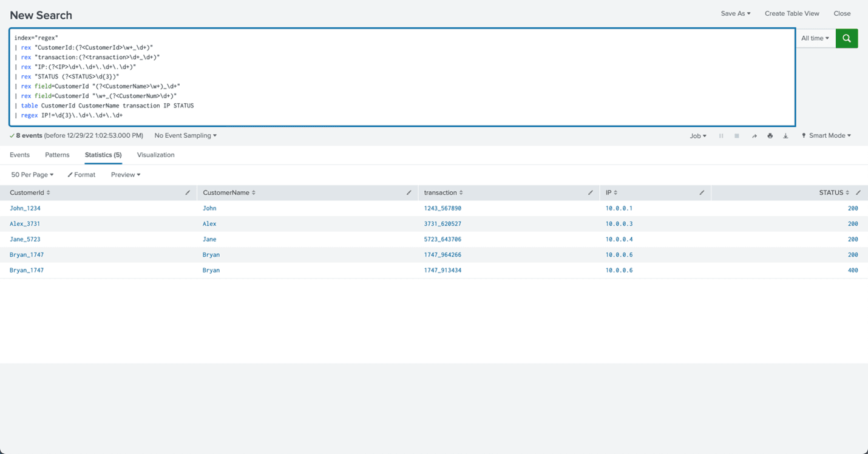This screenshot has height=454, width=868.
Task: Pause the search job
Action: pos(721,136)
